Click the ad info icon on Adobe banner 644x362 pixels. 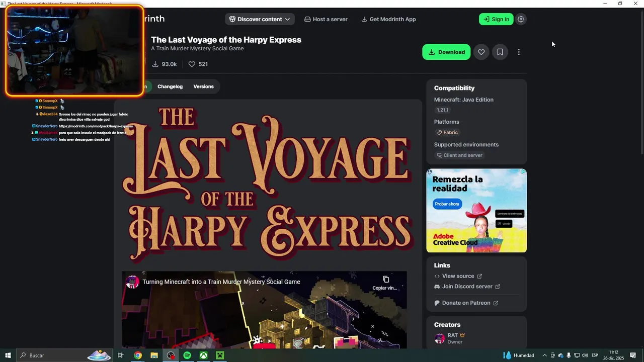523,171
